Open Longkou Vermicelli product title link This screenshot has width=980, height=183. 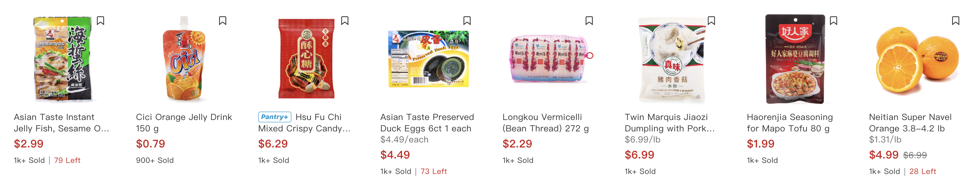point(545,123)
